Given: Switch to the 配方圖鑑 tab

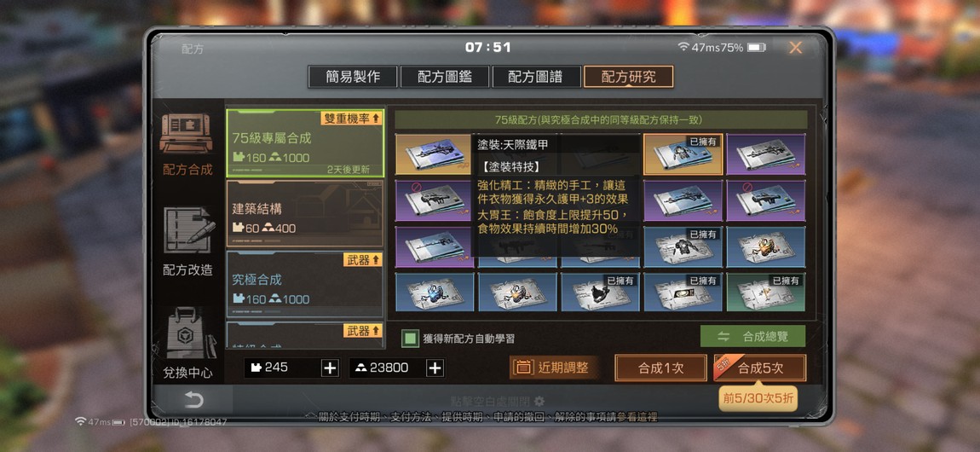Looking at the screenshot, I should [x=444, y=77].
